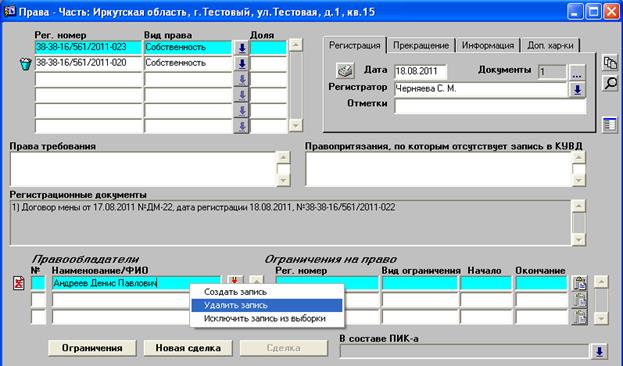Image resolution: width=623 pixels, height=366 pixels.
Task: Click down arrow of Правопритязания list scrollbar
Action: tap(579, 180)
